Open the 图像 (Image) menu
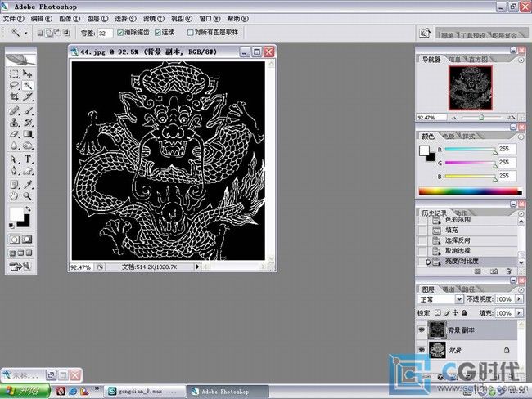 [70, 19]
